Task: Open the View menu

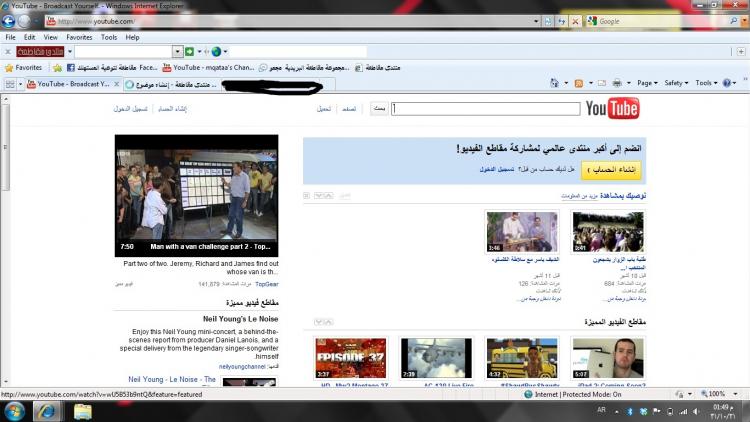Action: (50, 37)
